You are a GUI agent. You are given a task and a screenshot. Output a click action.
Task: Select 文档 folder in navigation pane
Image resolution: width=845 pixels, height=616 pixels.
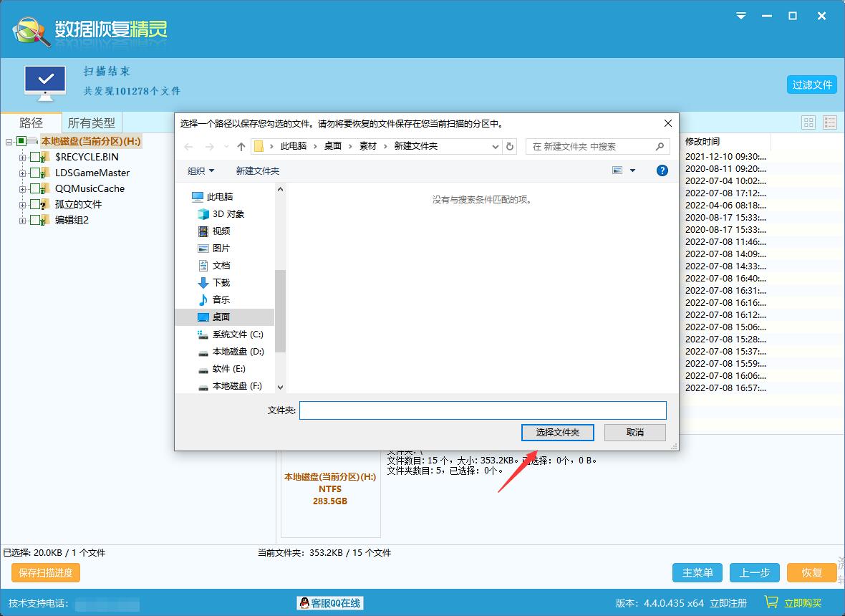(215, 266)
